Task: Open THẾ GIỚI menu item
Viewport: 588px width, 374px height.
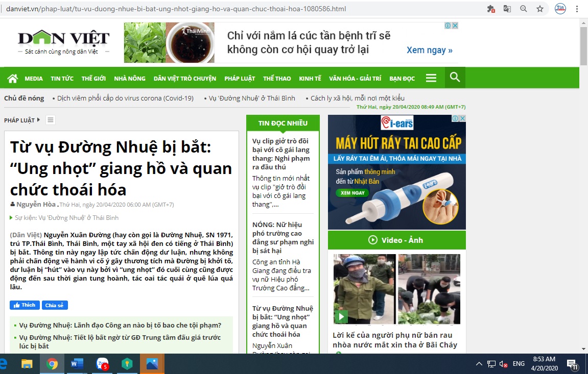Action: 94,78
